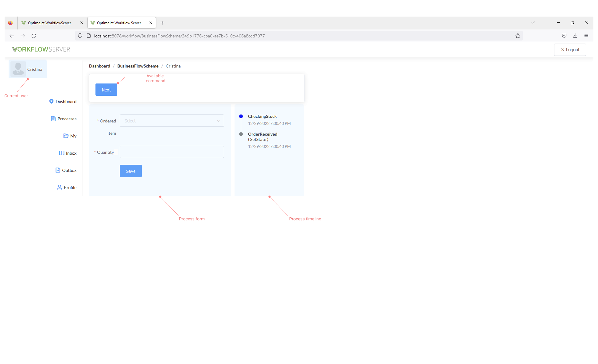598x364 pixels.
Task: Click the CheckingStock timeline label
Action: click(x=262, y=116)
